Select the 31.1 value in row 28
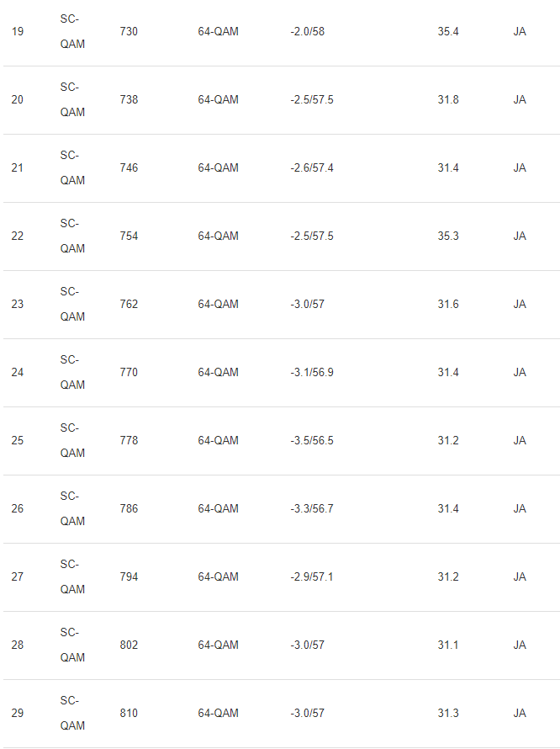This screenshot has width=560, height=749. 448,645
